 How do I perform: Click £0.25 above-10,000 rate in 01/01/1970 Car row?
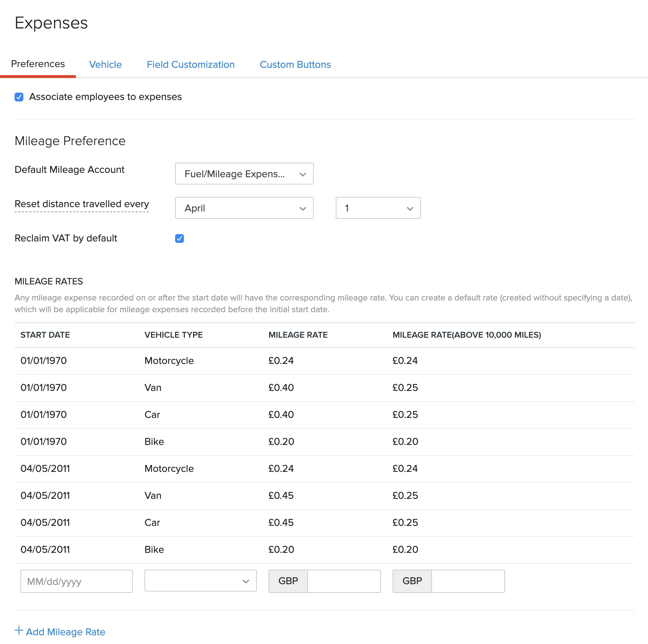405,415
